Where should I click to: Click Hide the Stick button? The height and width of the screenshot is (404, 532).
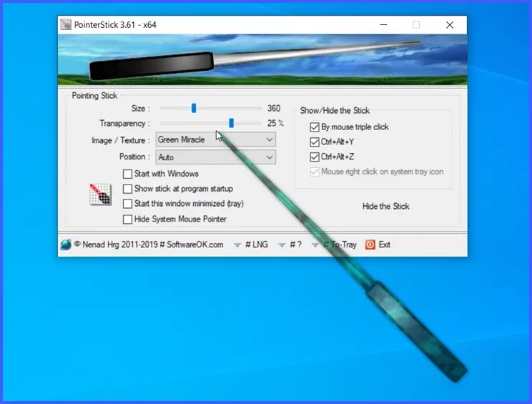point(385,206)
